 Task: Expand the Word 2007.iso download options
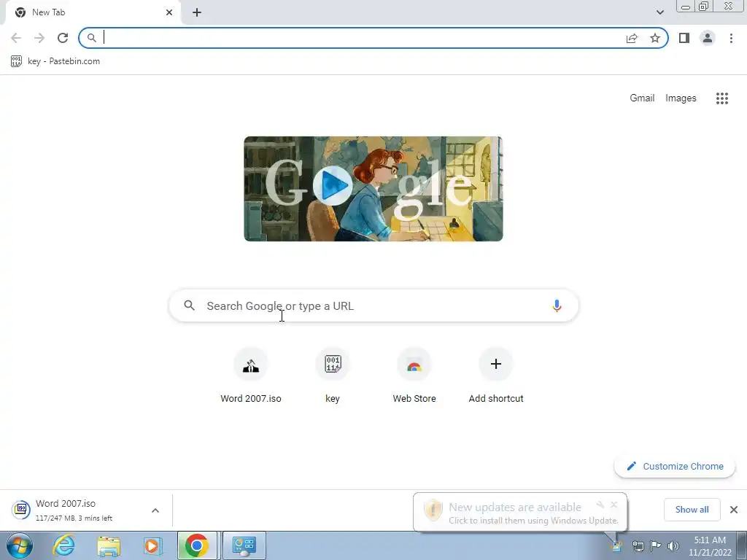click(x=155, y=510)
